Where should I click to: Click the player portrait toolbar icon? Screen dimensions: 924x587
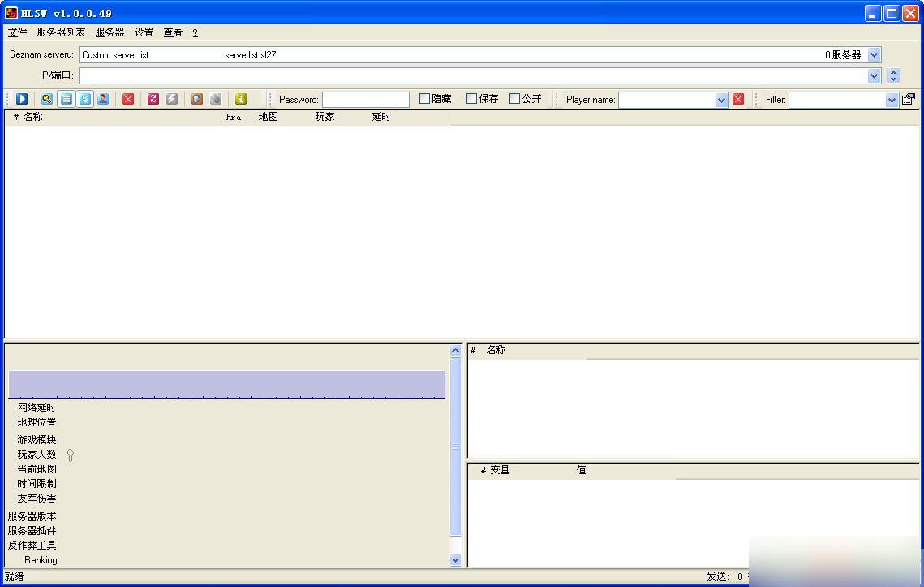click(x=103, y=99)
